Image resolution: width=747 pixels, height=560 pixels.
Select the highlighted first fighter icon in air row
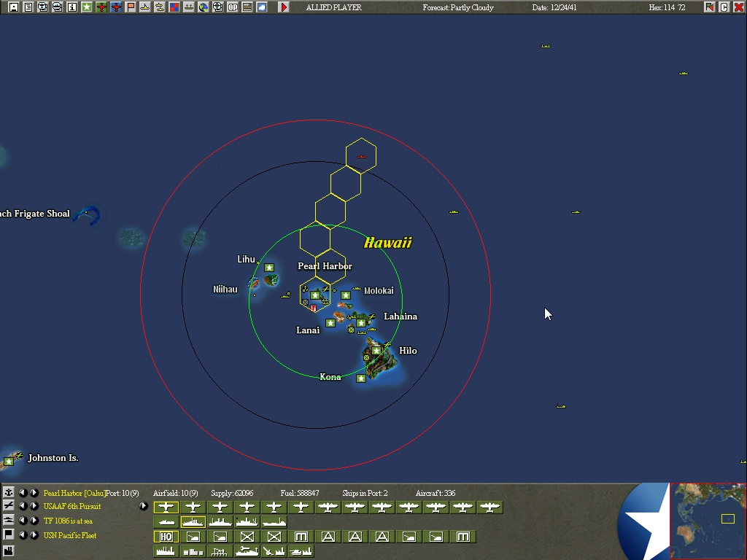166,507
